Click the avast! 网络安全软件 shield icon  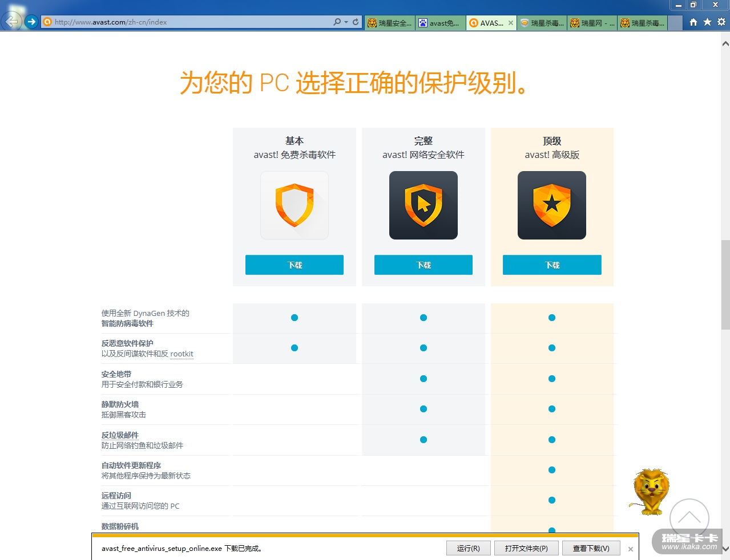[x=424, y=205]
